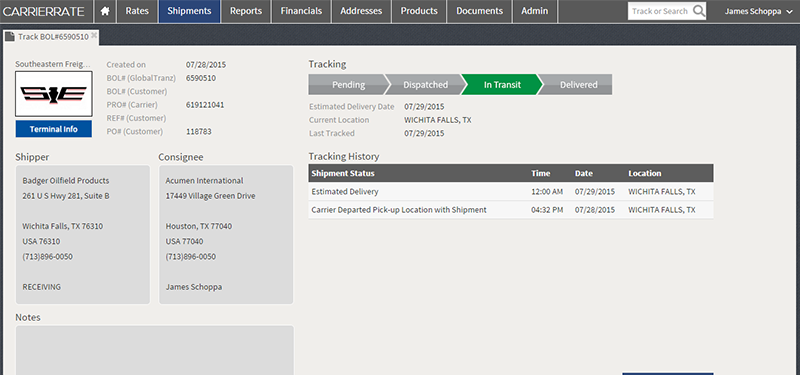Image resolution: width=800 pixels, height=375 pixels.
Task: Expand the James Schoppa user dropdown
Action: pyautogui.click(x=759, y=11)
